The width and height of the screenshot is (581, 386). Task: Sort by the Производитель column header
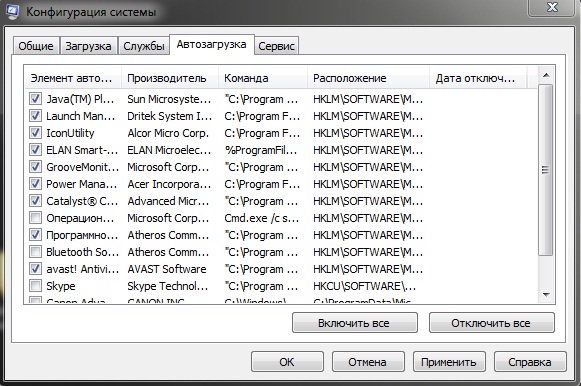(170, 78)
